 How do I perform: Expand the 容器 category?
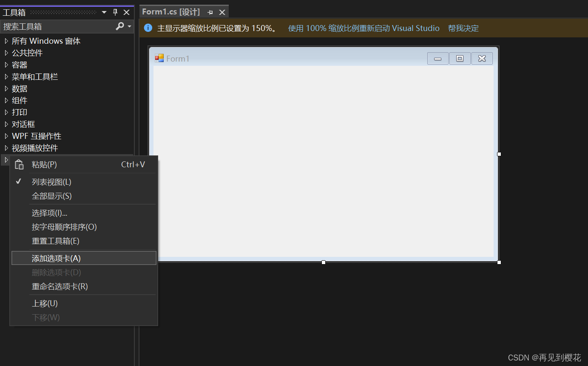point(20,65)
